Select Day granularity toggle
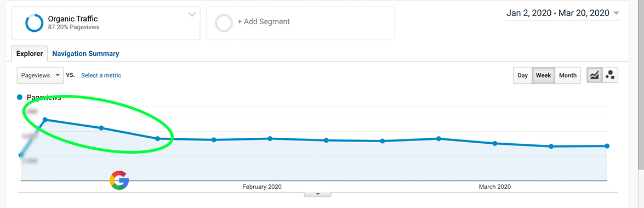The height and width of the screenshot is (208, 644). [x=522, y=75]
